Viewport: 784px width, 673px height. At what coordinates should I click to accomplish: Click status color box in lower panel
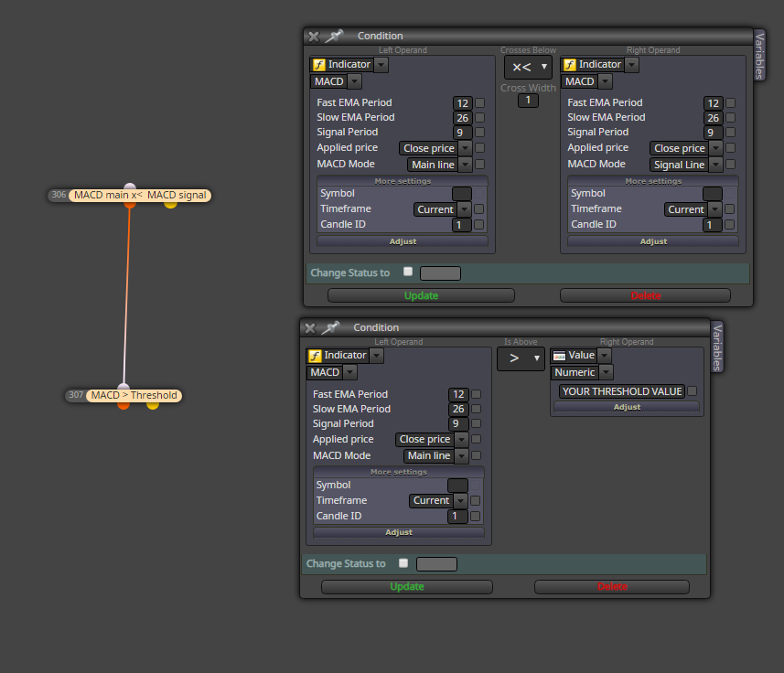pos(436,564)
